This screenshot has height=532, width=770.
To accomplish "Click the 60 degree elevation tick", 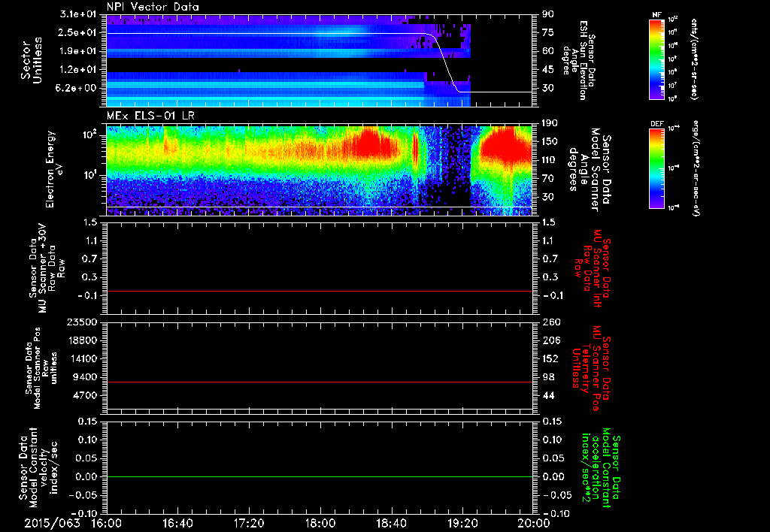I will coord(548,51).
